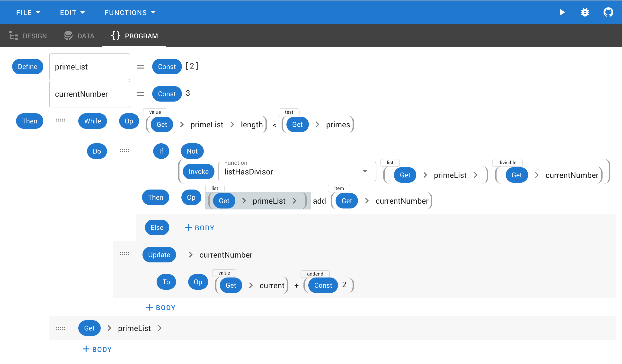Viewport: 622px width, 364px height.
Task: Click the chevron before currentNumber in Update
Action: click(191, 255)
